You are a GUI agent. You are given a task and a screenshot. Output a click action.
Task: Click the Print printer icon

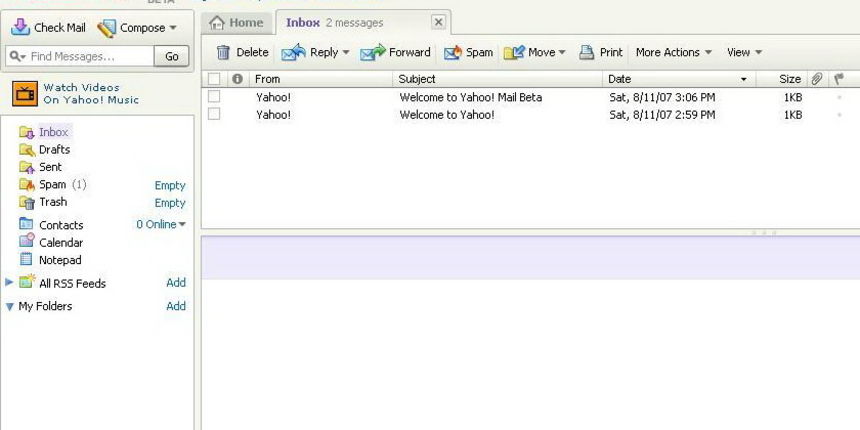[587, 52]
